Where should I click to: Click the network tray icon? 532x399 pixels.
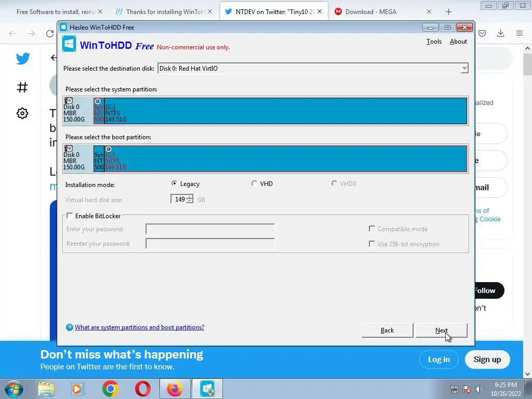(x=454, y=389)
